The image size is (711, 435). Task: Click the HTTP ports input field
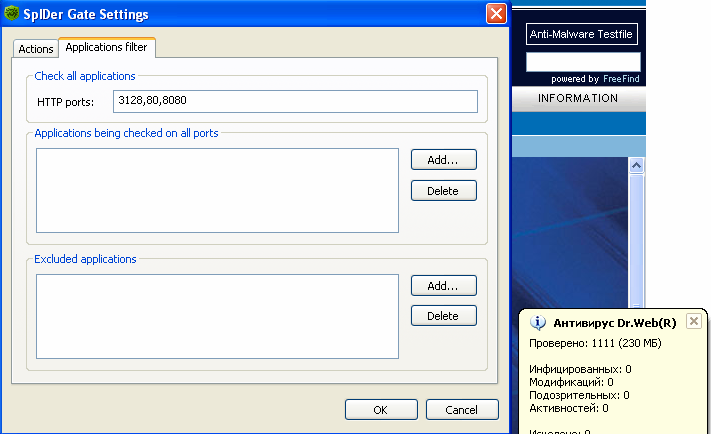pyautogui.click(x=295, y=101)
